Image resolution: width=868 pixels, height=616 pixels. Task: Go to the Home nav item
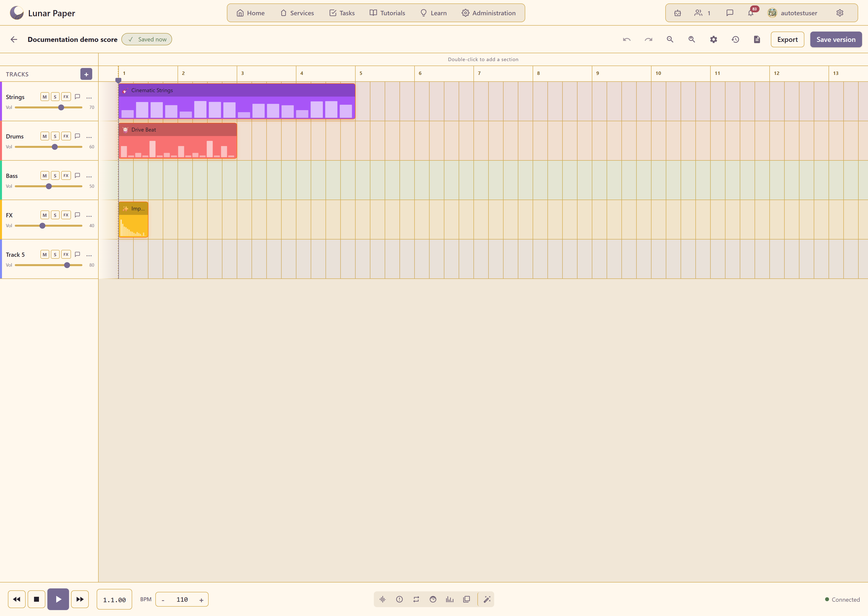pos(251,13)
